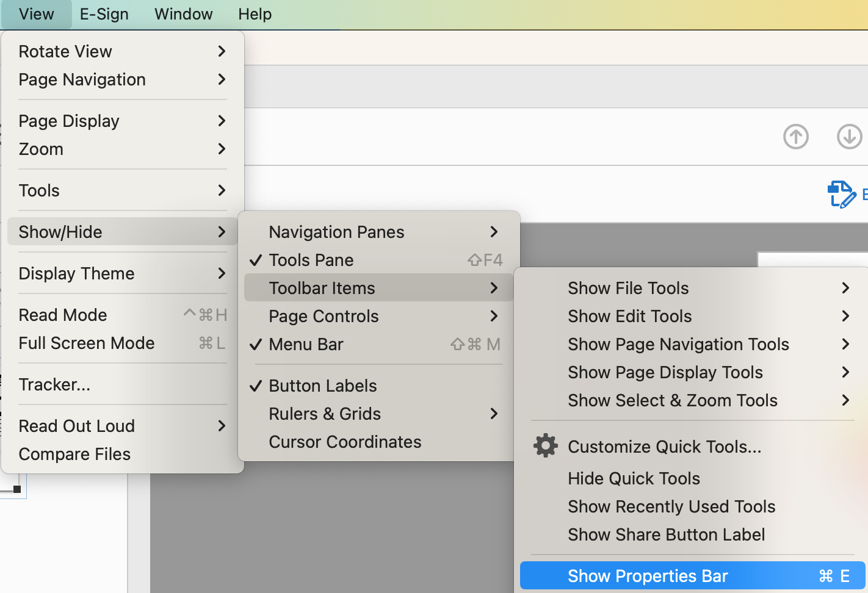Select Hide Quick Tools

pyautogui.click(x=634, y=478)
